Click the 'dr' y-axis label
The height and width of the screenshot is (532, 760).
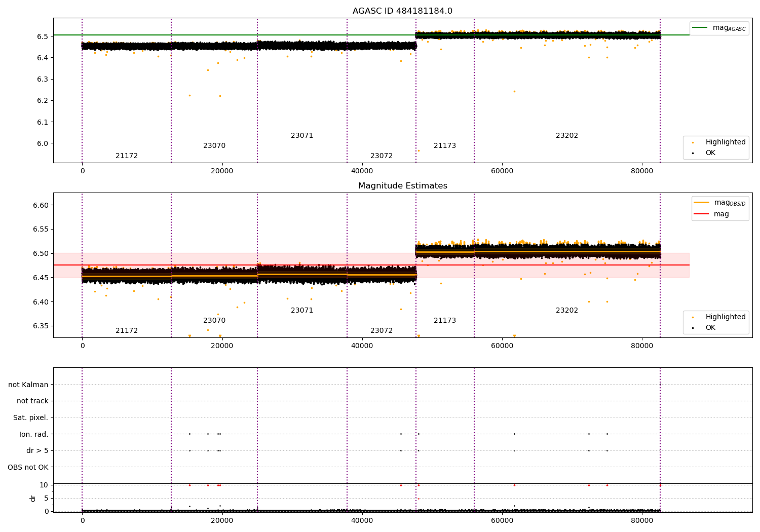click(x=33, y=498)
